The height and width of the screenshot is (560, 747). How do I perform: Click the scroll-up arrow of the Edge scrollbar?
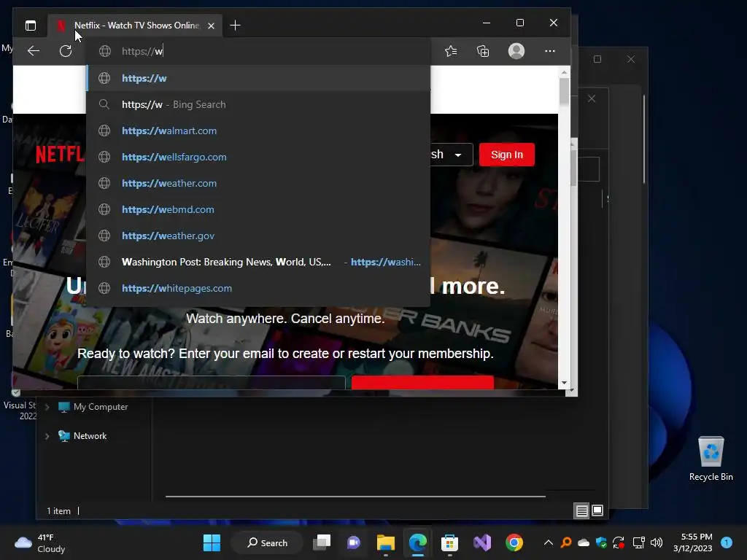click(564, 72)
